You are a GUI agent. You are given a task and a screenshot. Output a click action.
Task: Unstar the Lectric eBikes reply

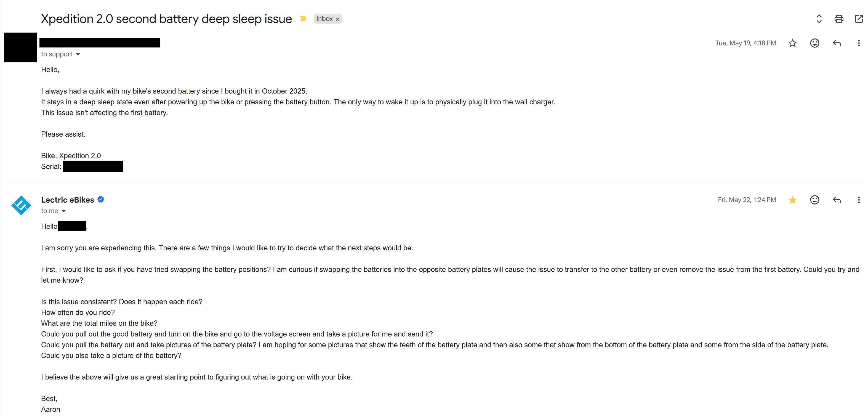(x=792, y=200)
